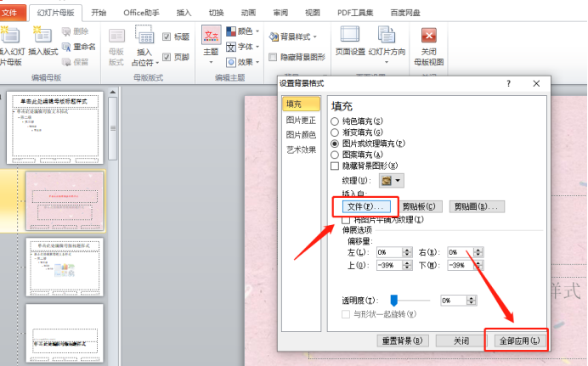Open the 图片更正 category in dialog
Screen dimensions: 588x366
tap(301, 120)
